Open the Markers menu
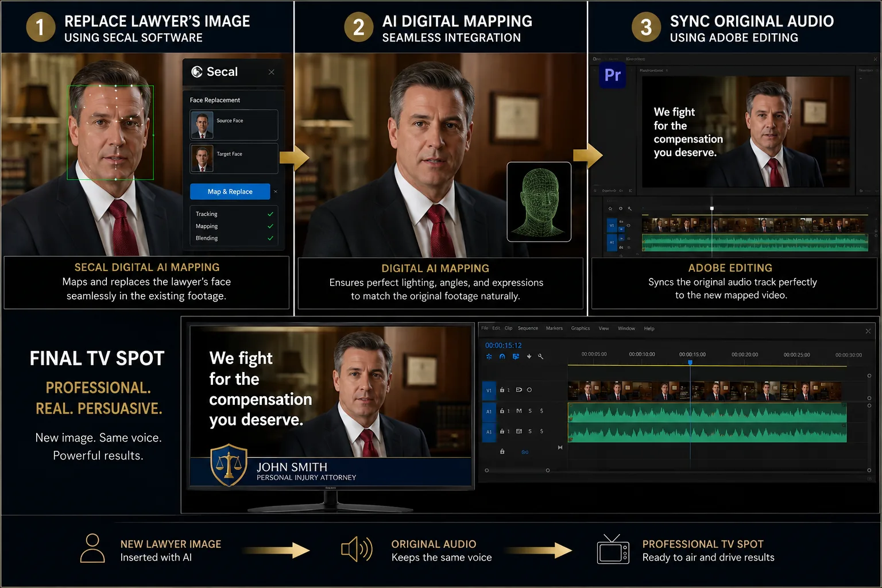This screenshot has height=588, width=882. pyautogui.click(x=554, y=328)
